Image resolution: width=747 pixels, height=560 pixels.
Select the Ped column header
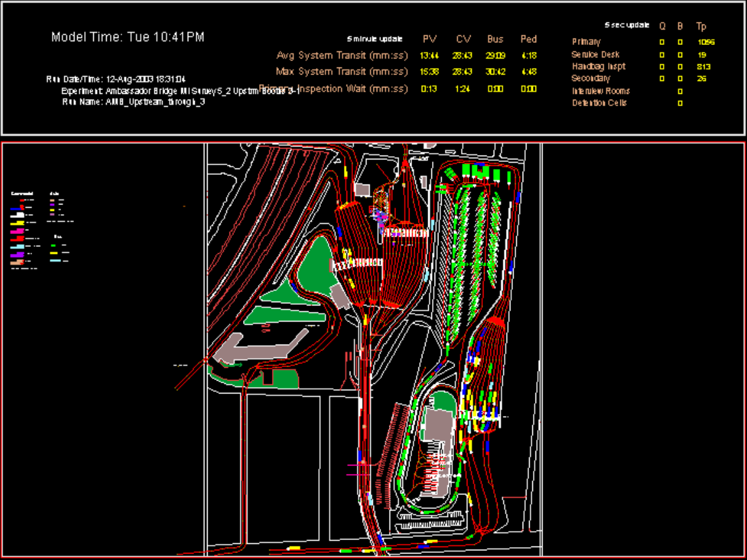(x=528, y=40)
